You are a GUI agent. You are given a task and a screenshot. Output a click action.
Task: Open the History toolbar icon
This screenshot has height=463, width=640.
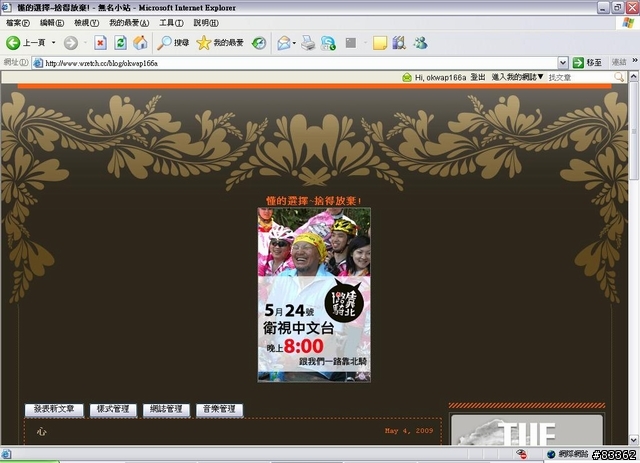(259, 42)
